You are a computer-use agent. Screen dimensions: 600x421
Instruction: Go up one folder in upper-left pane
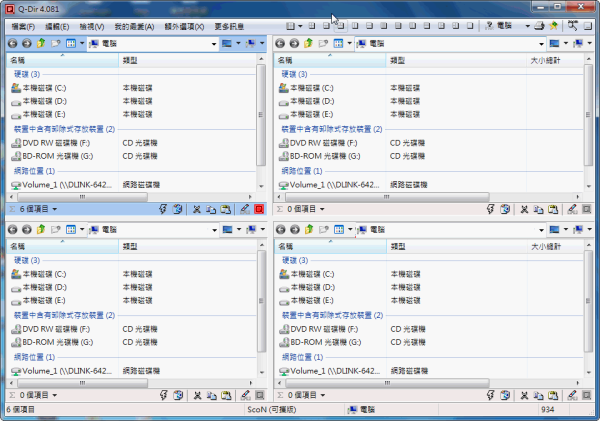41,44
